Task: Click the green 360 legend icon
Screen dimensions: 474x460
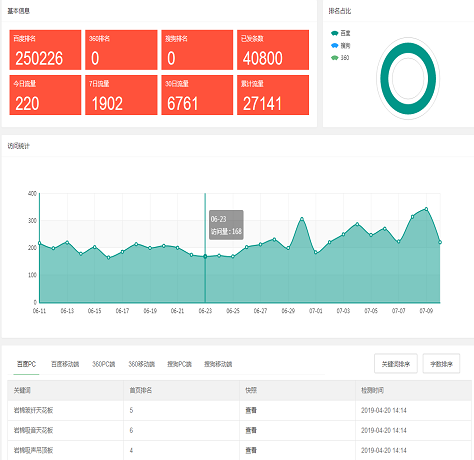Action: coord(335,58)
